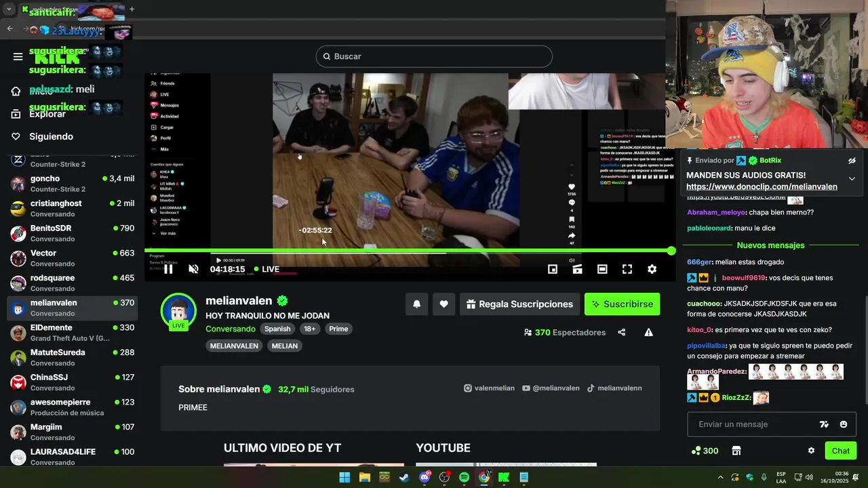This screenshot has height=488, width=868.
Task: Open the Windows Start menu
Action: point(344,477)
